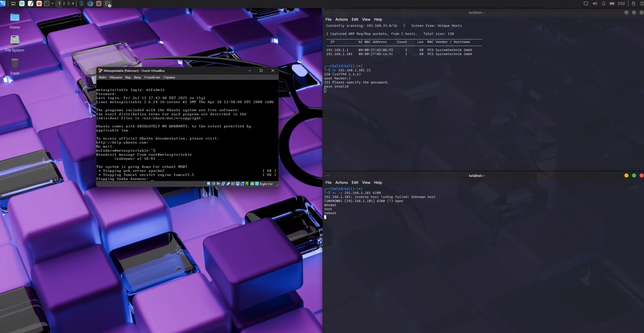Click VirtualBox display settings indicator
644x333 pixels.
238,184
